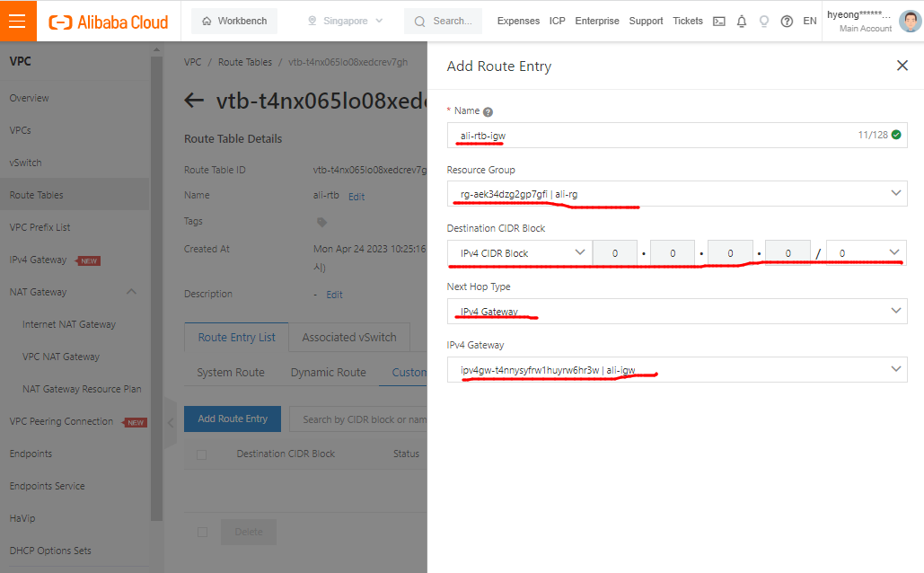Go to vSwitch in the sidebar
Viewport: 924px width, 573px height.
(x=25, y=163)
